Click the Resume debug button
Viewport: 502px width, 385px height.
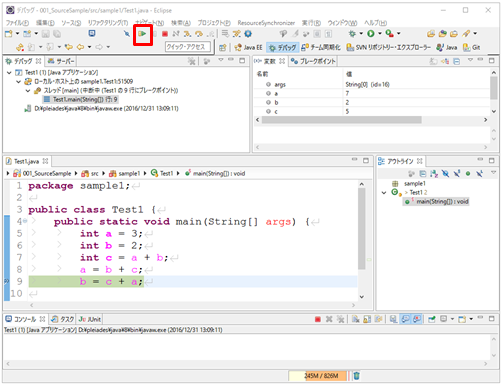[x=143, y=34]
